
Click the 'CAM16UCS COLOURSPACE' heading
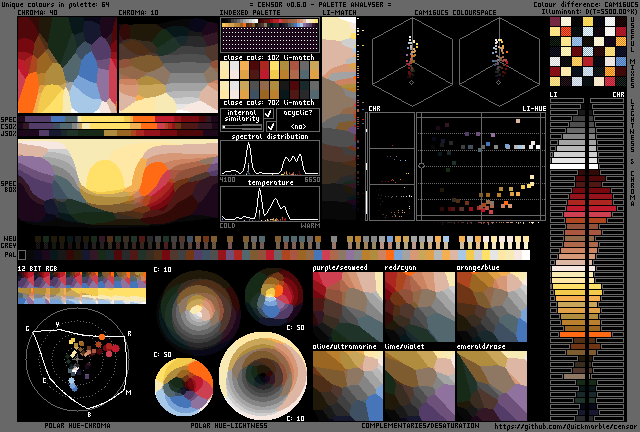coord(456,12)
